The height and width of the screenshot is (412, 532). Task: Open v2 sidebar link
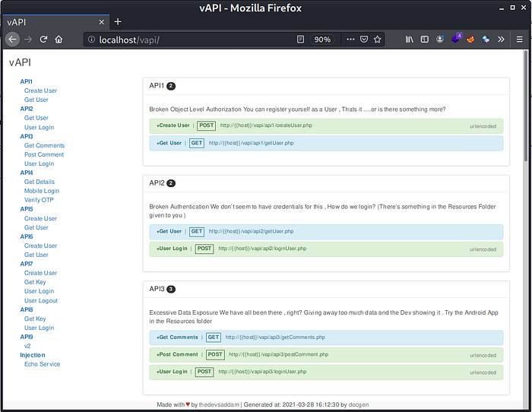click(27, 346)
